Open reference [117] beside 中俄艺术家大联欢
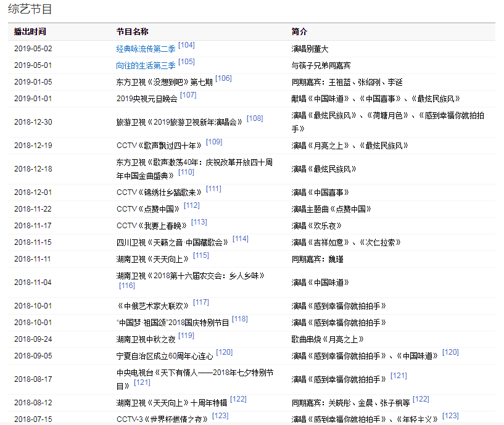Viewport: 504px width, 425px height. [200, 303]
